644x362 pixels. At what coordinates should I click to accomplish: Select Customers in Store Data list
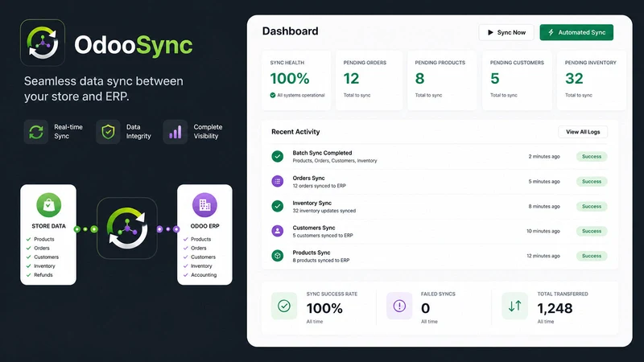tap(46, 257)
